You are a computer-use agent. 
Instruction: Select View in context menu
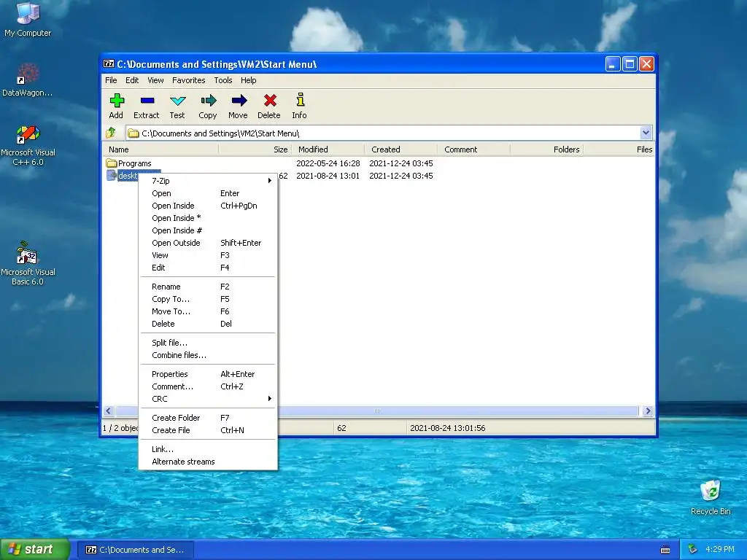[208, 255]
